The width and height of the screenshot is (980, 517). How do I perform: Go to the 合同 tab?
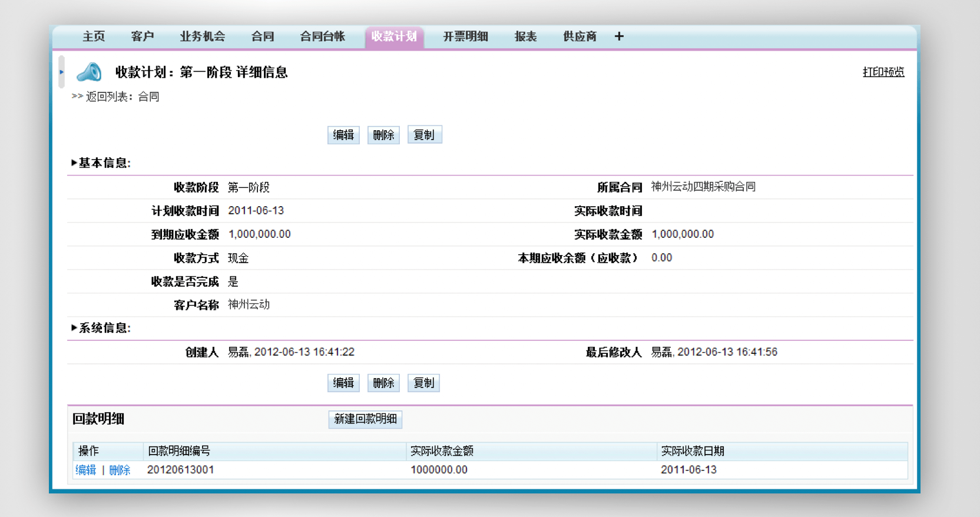[263, 37]
